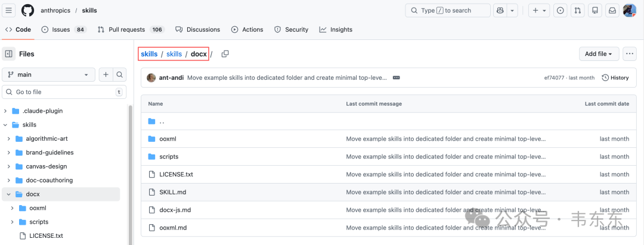Viewport: 644px width, 245px height.
Task: Open ant-andi author avatar
Action: 151,77
